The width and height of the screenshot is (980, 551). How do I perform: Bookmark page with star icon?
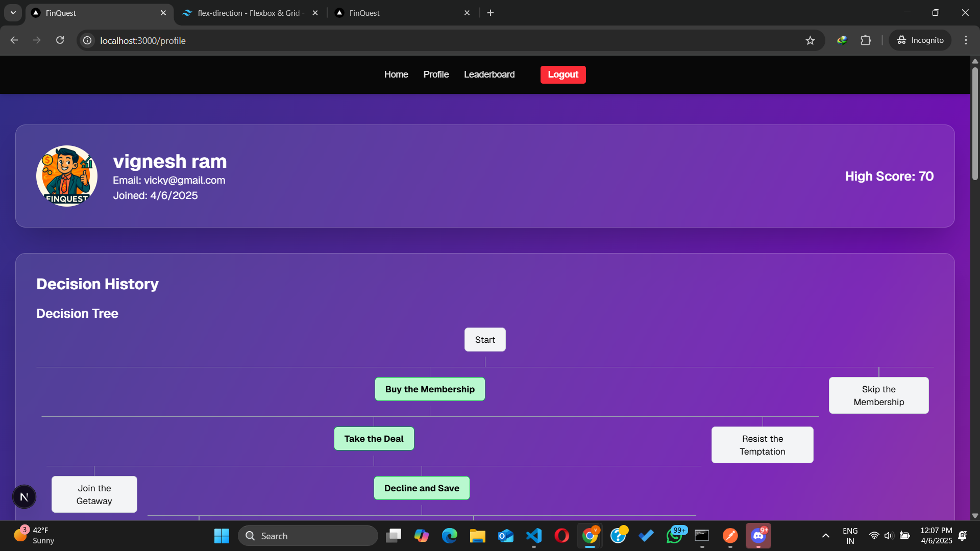click(810, 40)
